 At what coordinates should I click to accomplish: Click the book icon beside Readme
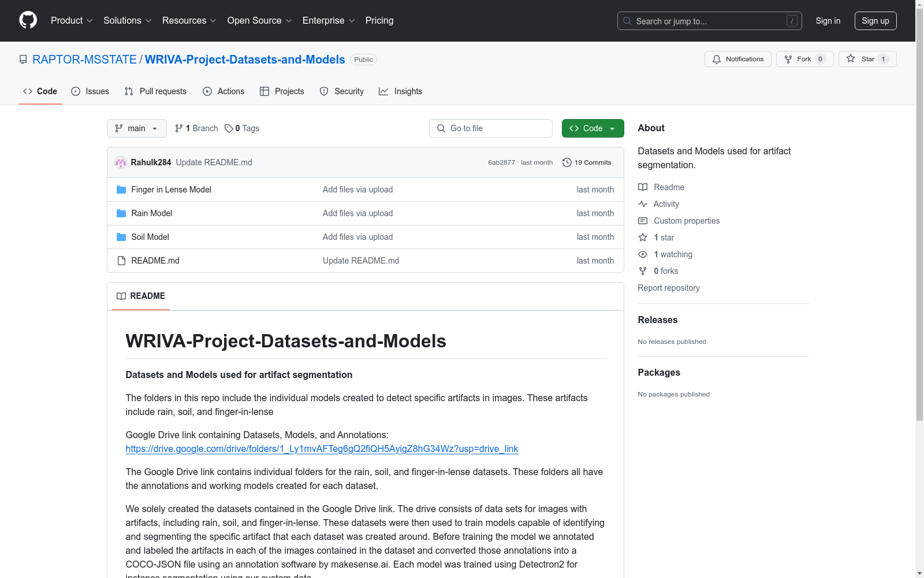tap(643, 187)
